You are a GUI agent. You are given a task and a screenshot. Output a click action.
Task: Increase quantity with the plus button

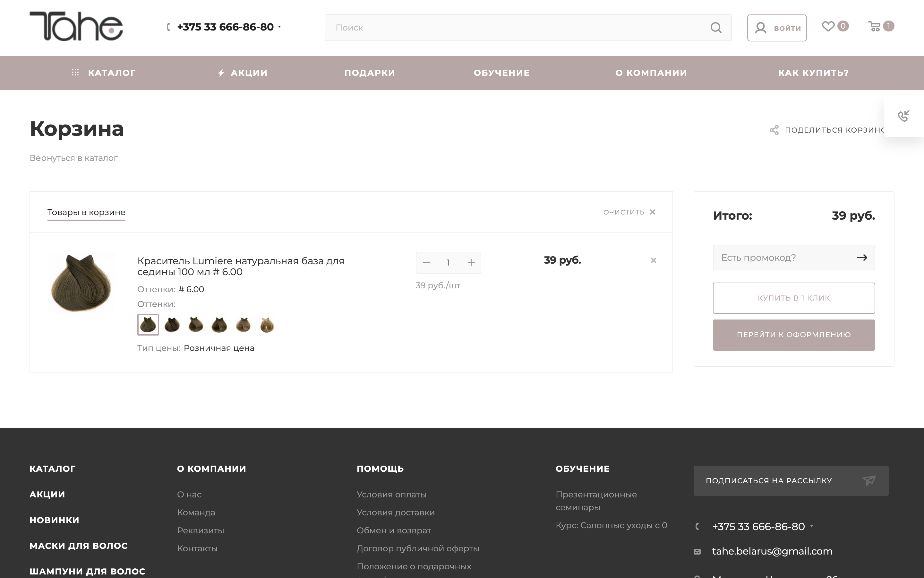471,263
